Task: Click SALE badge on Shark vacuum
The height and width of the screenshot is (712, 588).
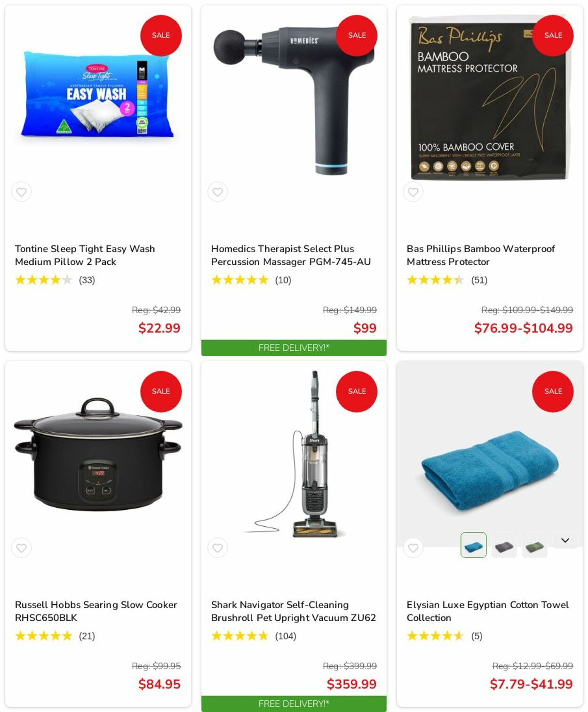Action: 357,391
